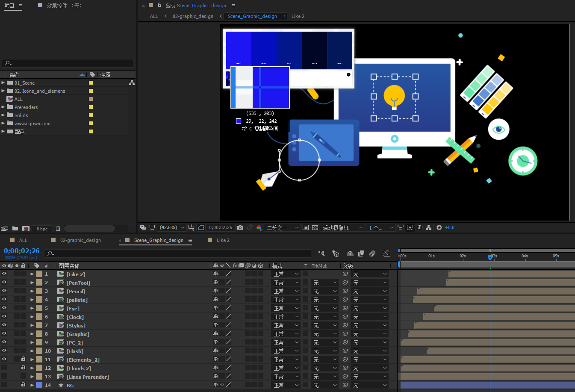
Task: Open the 项目 panel menu icon
Action: (20, 6)
